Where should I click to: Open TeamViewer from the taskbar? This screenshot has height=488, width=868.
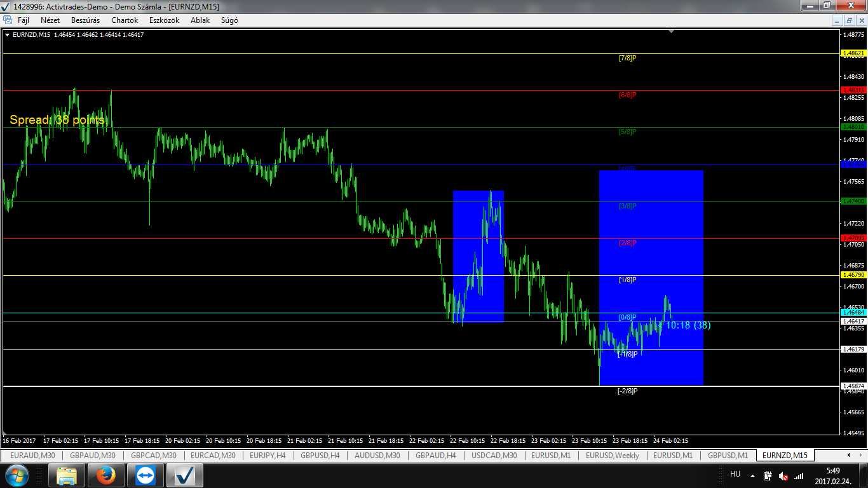click(145, 475)
